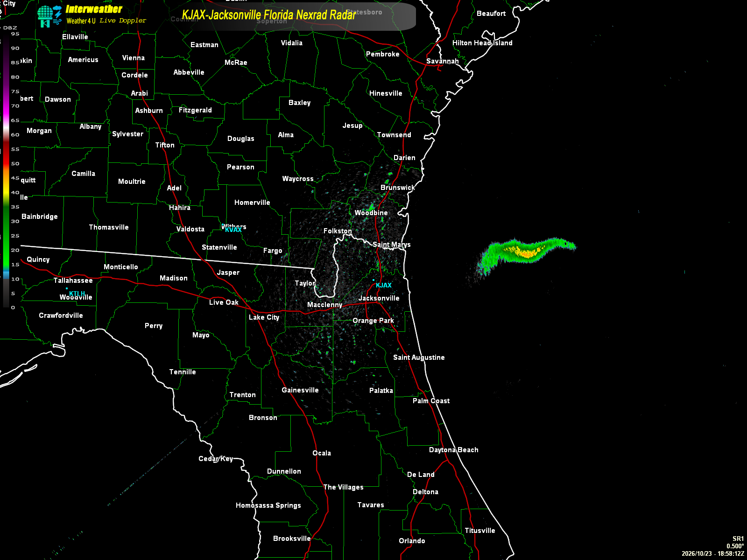Click the Gainesville city label

tap(300, 390)
